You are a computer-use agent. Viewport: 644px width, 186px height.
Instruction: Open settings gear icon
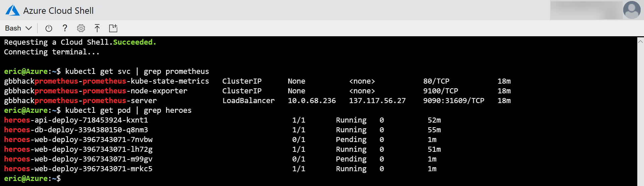point(81,28)
